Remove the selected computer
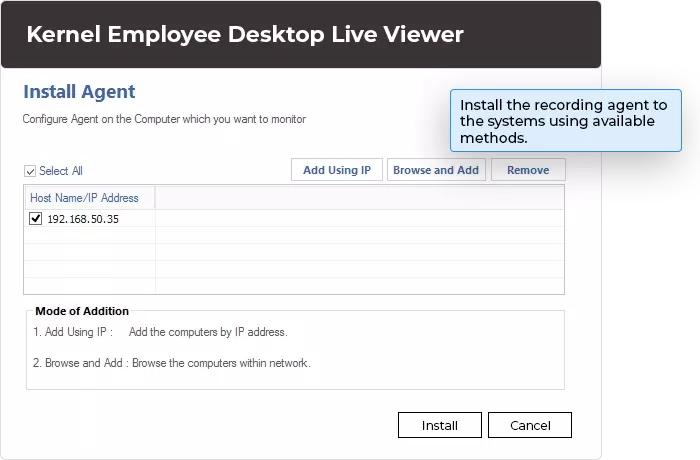Screen dimensions: 700x460 [528, 170]
